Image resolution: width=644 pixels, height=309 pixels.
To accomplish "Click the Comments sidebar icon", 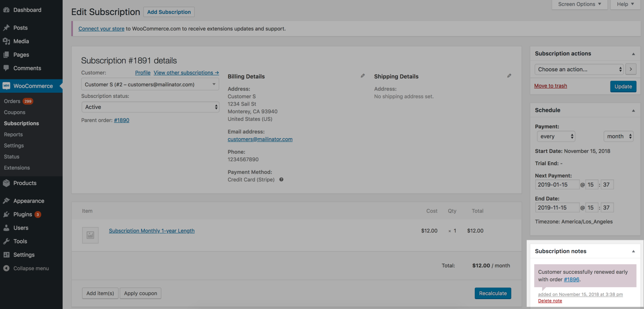I will pos(7,68).
